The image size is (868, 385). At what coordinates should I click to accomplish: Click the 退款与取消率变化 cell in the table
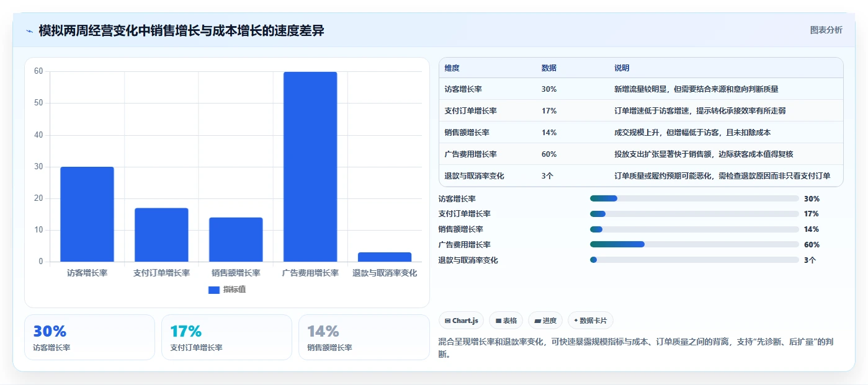(x=475, y=175)
